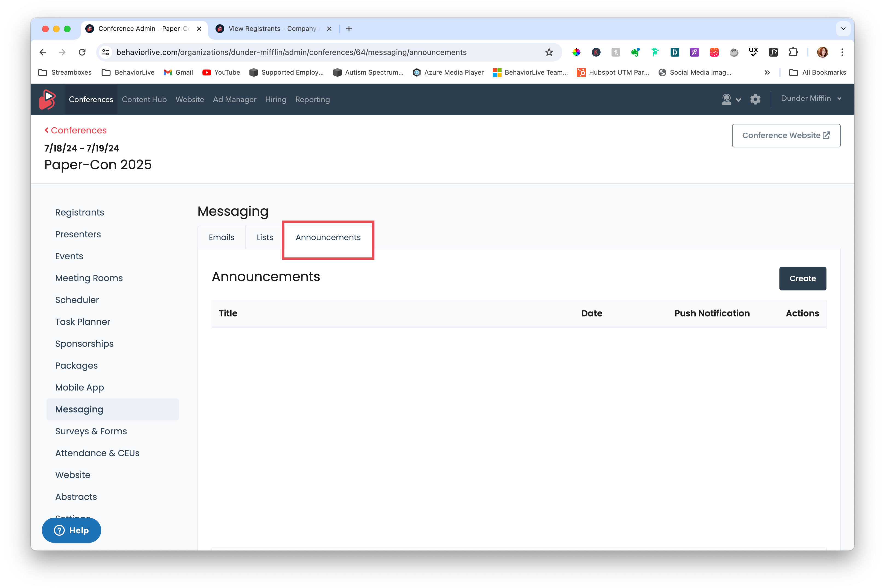This screenshot has width=885, height=588.
Task: Select the View Registrants browser tab
Action: (272, 28)
